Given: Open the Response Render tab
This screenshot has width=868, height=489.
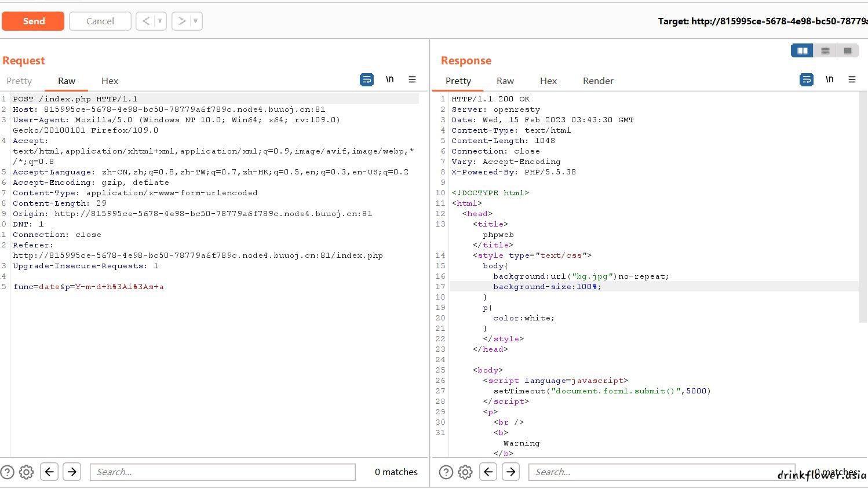Looking at the screenshot, I should 598,81.
